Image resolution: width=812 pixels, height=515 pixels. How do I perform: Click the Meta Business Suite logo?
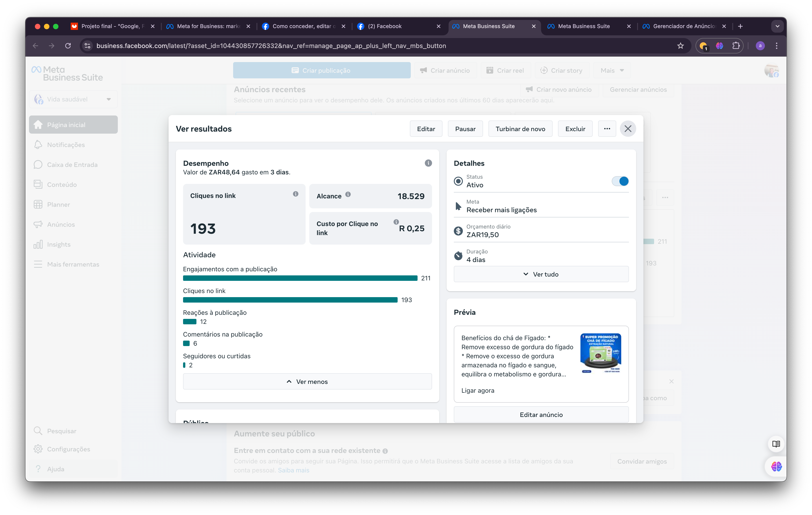pyautogui.click(x=67, y=73)
